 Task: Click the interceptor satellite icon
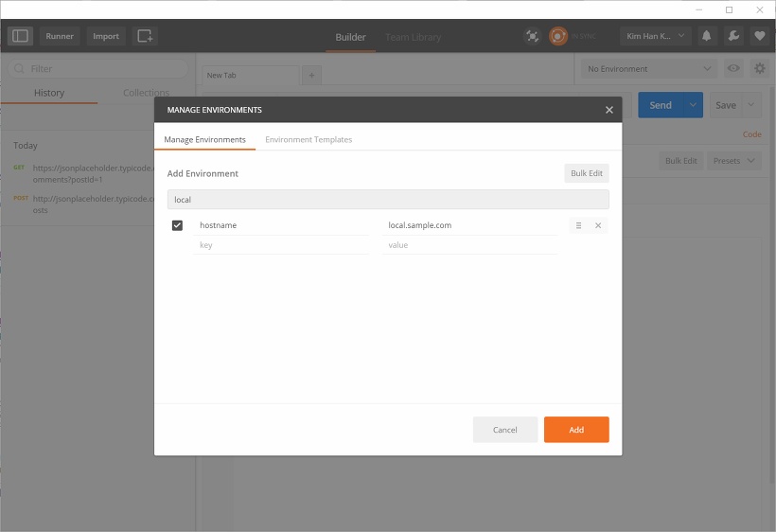[532, 36]
